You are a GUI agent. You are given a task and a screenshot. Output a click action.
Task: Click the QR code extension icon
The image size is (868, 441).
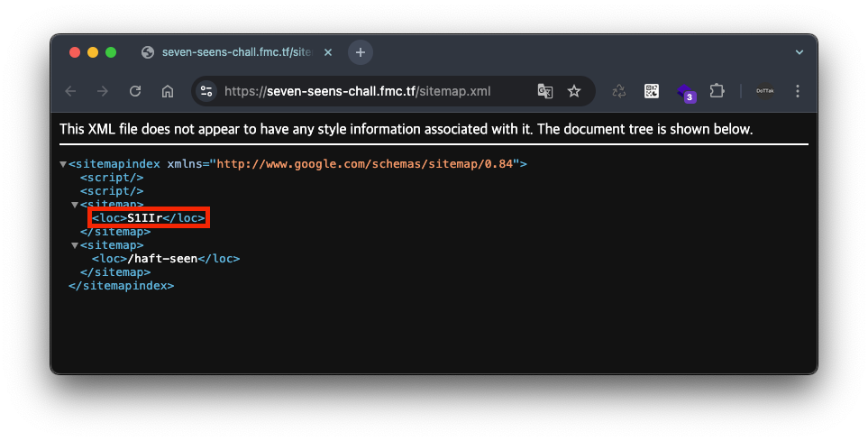pyautogui.click(x=652, y=91)
